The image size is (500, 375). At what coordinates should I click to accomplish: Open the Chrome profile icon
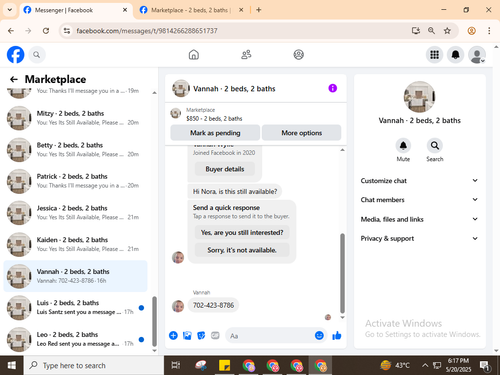point(471,31)
